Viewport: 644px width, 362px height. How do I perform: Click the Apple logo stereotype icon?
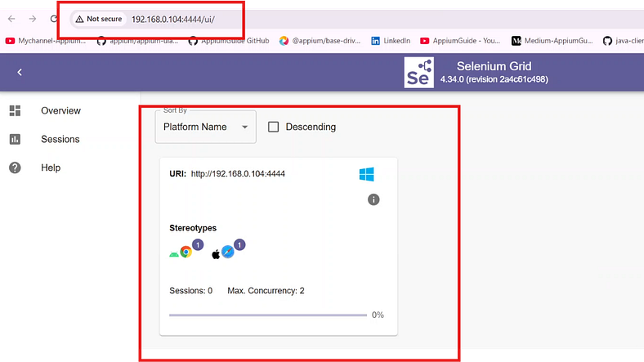point(216,254)
